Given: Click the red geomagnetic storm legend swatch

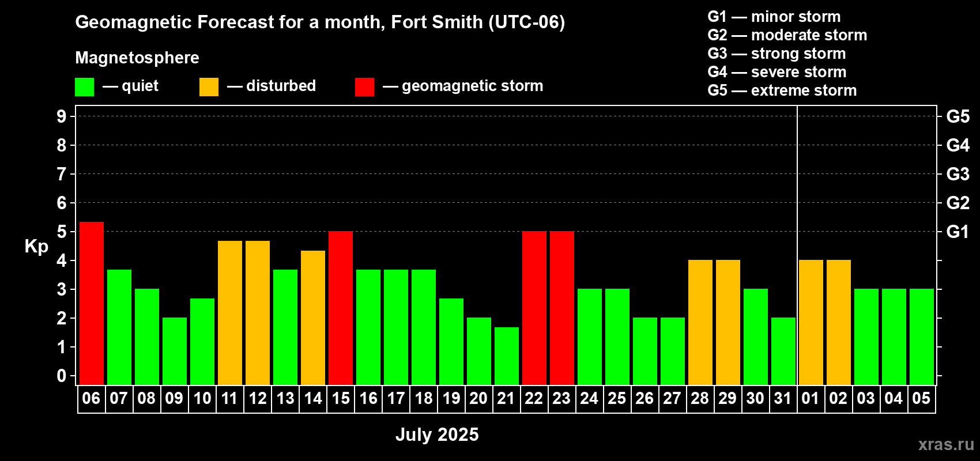Looking at the screenshot, I should coord(364,87).
